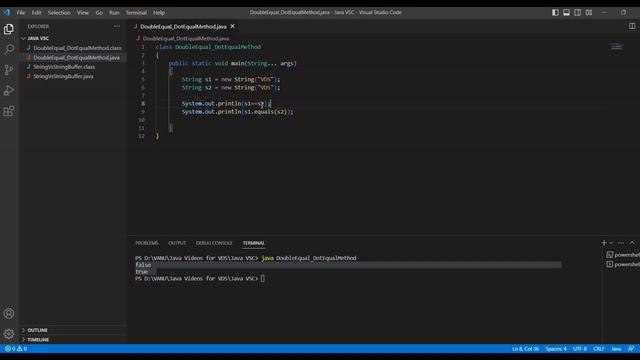Viewport: 640px width, 360px height.
Task: Open the View menu
Action: [x=83, y=12]
